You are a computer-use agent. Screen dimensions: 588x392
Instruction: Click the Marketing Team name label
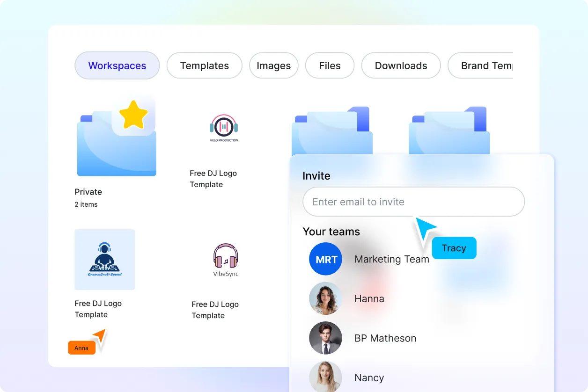pyautogui.click(x=392, y=259)
